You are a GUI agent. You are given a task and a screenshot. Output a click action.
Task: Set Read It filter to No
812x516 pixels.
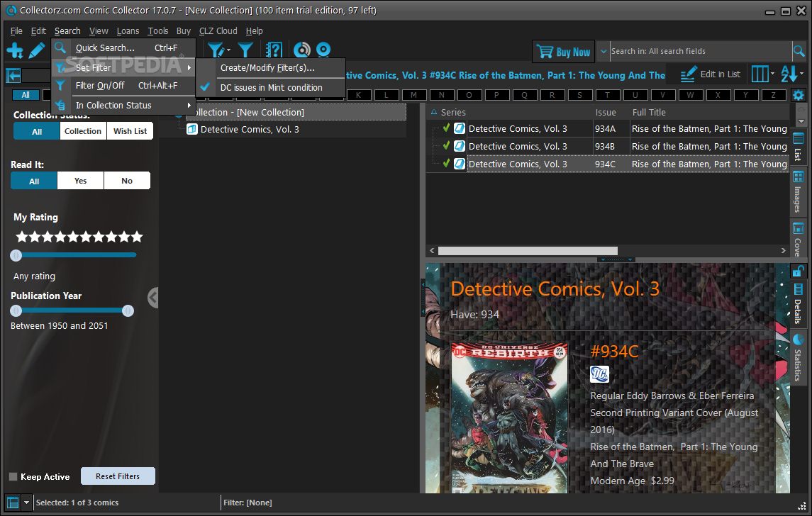pos(127,181)
